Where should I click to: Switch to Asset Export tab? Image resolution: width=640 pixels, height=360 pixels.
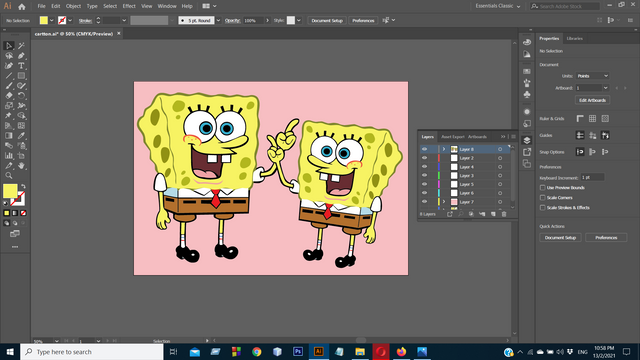point(453,137)
